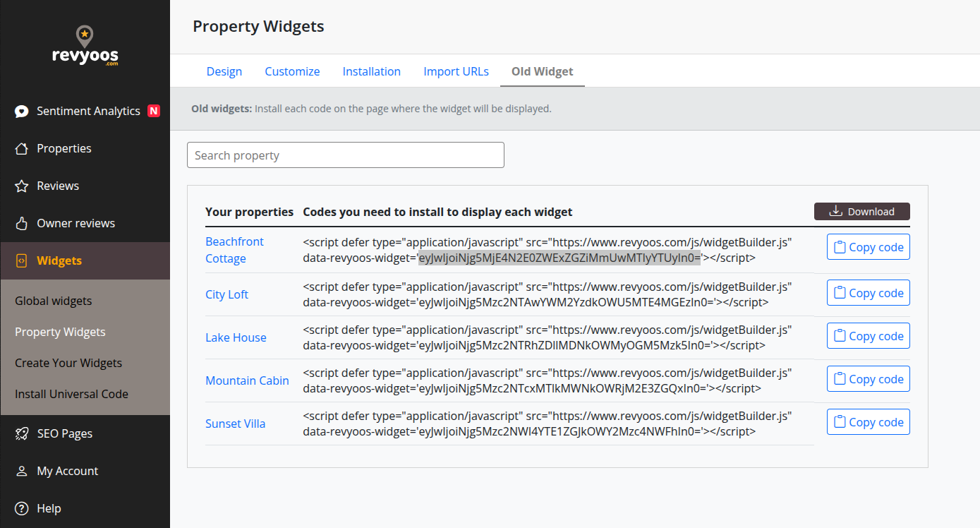Image resolution: width=980 pixels, height=528 pixels.
Task: Click the My Account person icon
Action: coord(22,471)
